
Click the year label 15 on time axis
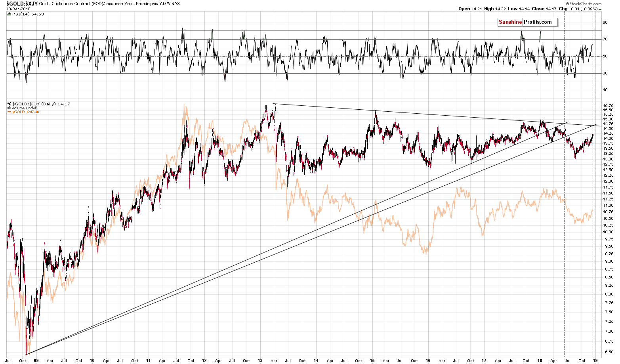pos(372,360)
